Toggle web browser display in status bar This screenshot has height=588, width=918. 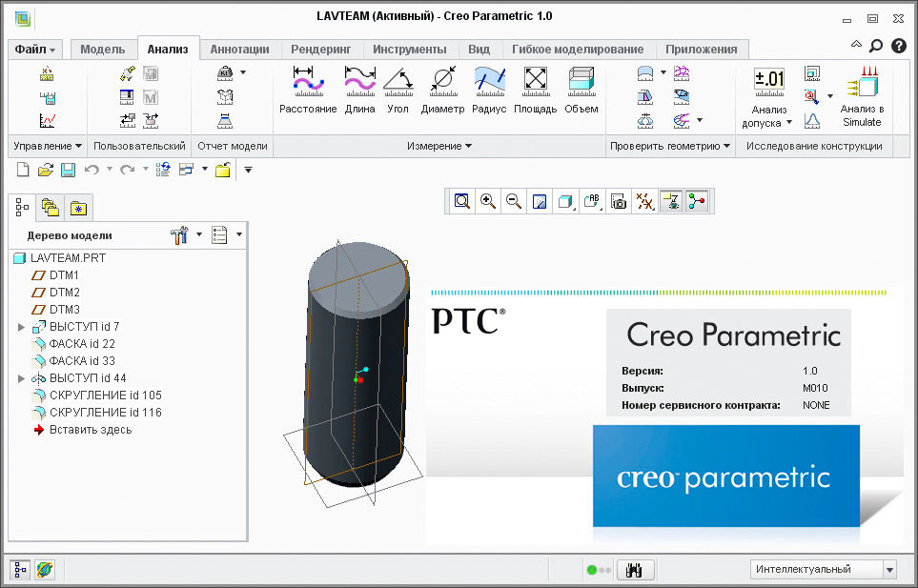45,569
